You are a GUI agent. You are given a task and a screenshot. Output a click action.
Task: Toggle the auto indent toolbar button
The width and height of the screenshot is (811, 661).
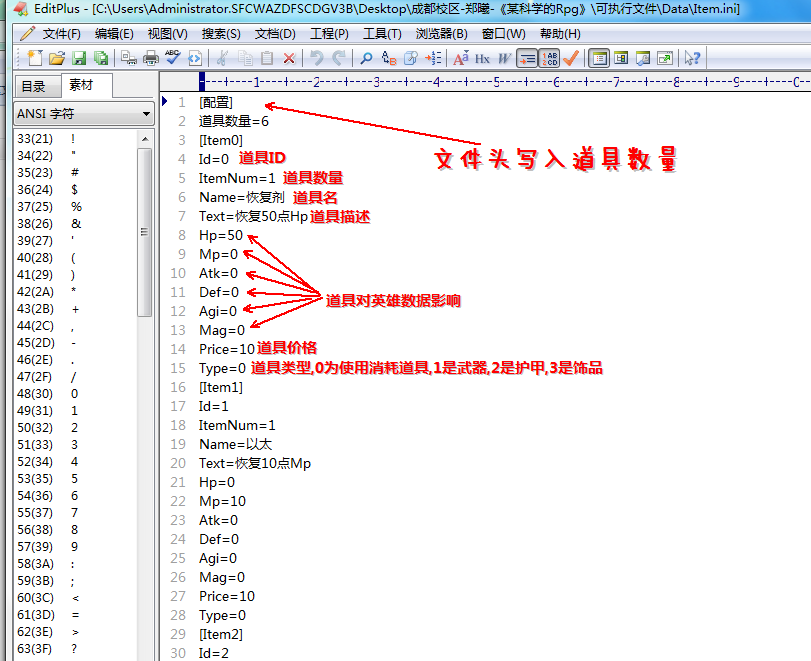pyautogui.click(x=527, y=58)
